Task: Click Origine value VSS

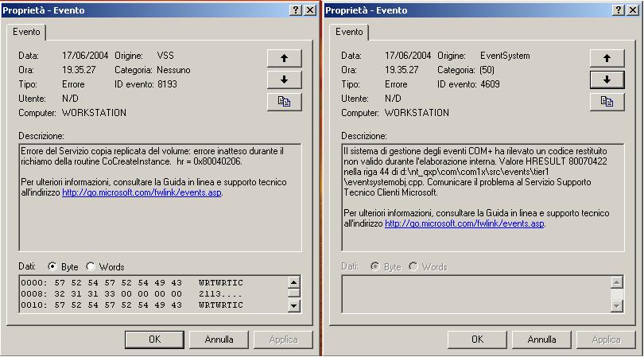Action: point(165,56)
